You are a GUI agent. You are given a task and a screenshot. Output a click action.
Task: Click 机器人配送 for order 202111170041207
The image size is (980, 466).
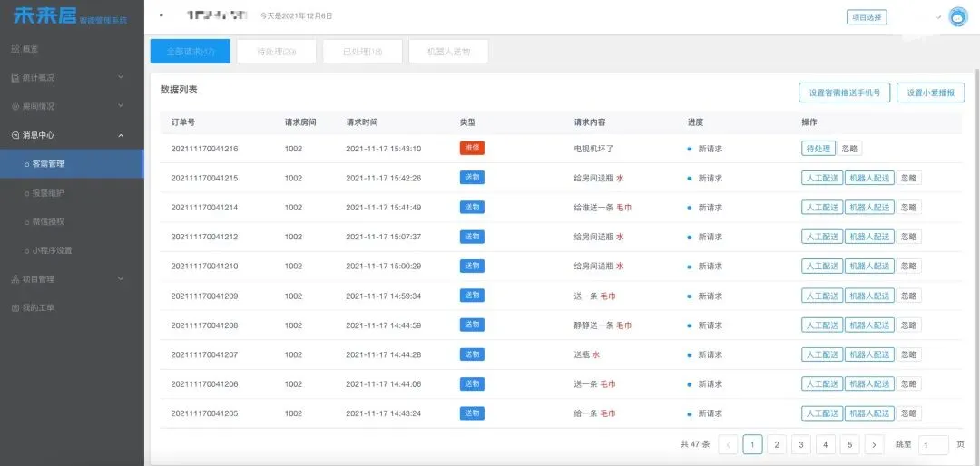tap(869, 354)
